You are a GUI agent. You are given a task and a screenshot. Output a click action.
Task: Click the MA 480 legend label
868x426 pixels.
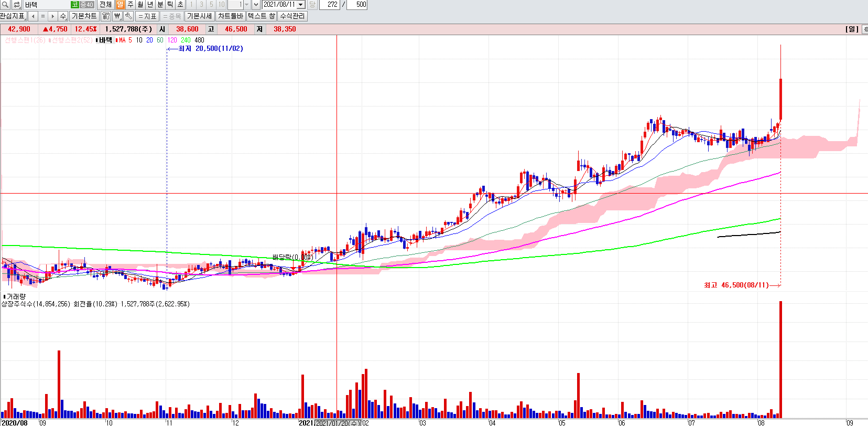click(x=199, y=40)
